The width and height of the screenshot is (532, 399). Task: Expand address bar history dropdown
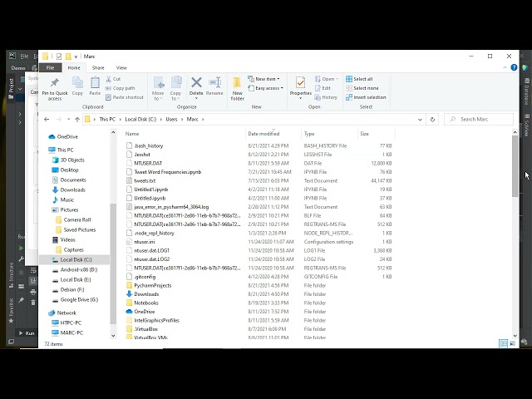(420, 120)
